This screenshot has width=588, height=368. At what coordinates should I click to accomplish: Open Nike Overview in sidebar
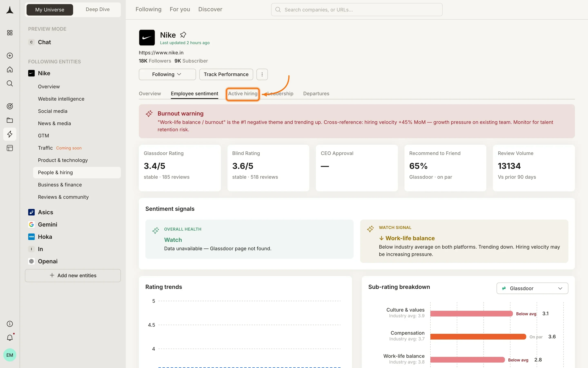click(49, 86)
